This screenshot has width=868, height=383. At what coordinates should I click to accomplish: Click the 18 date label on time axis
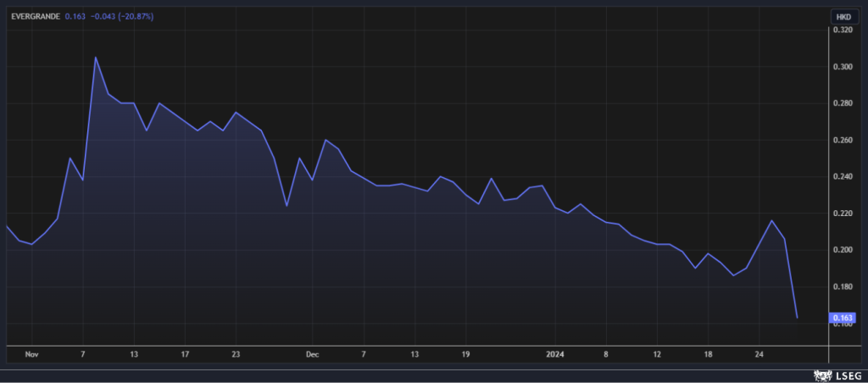(708, 354)
